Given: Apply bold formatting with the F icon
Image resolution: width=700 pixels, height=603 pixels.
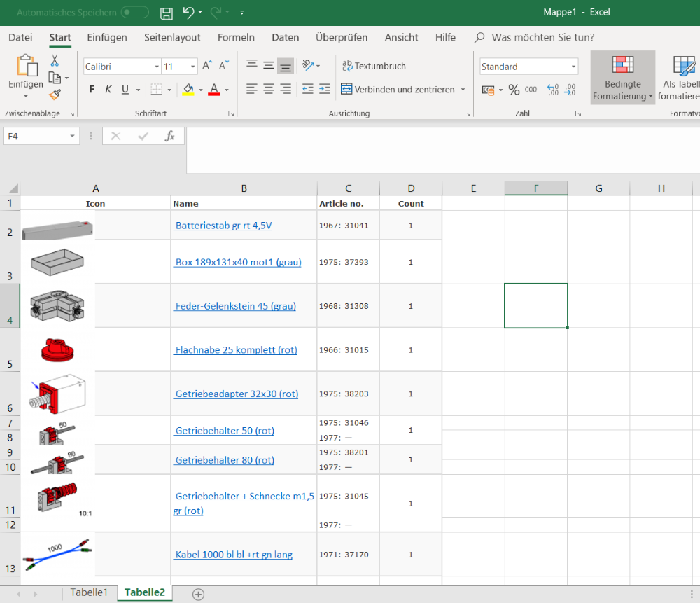Looking at the screenshot, I should [91, 90].
